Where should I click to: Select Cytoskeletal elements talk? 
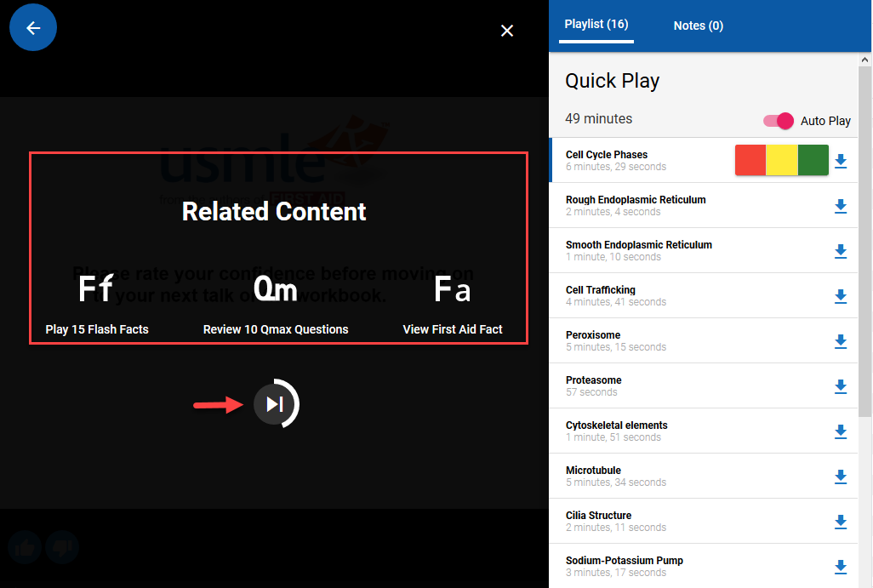coord(703,431)
